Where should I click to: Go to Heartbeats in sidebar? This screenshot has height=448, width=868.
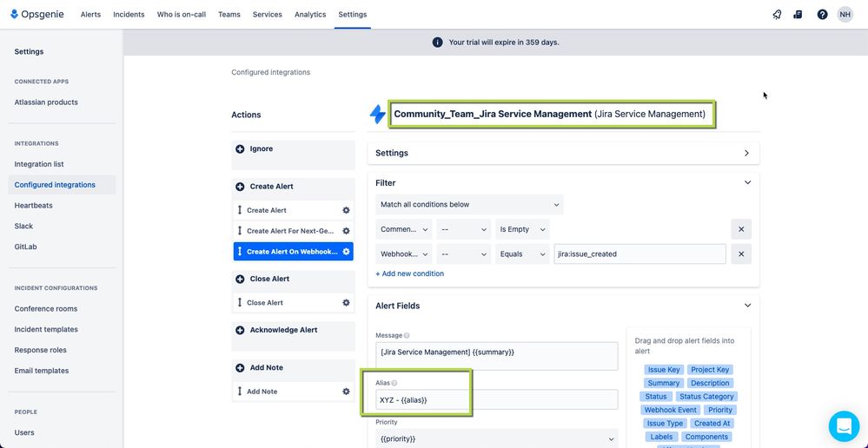(33, 205)
